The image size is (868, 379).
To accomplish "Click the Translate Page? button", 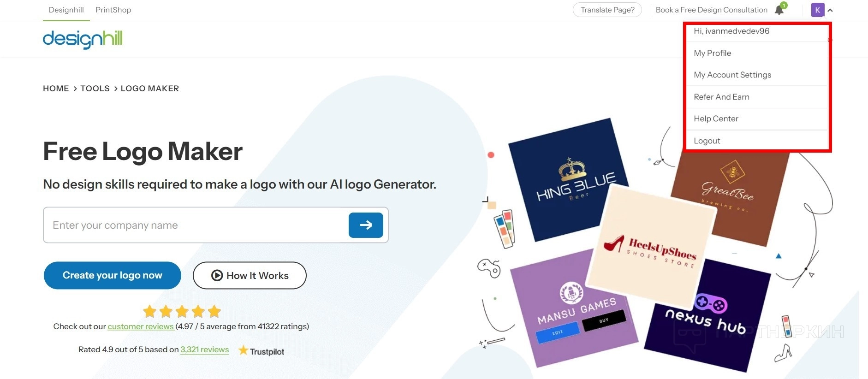I will coord(607,10).
